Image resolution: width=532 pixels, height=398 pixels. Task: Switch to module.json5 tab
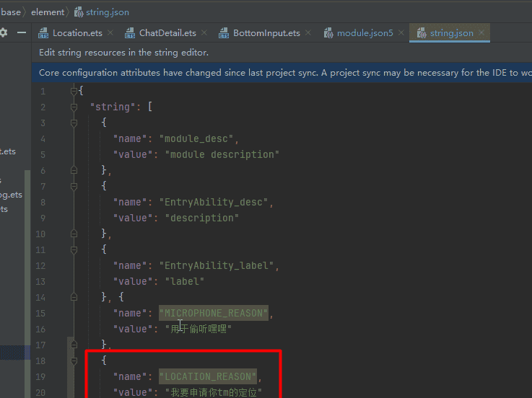(365, 33)
